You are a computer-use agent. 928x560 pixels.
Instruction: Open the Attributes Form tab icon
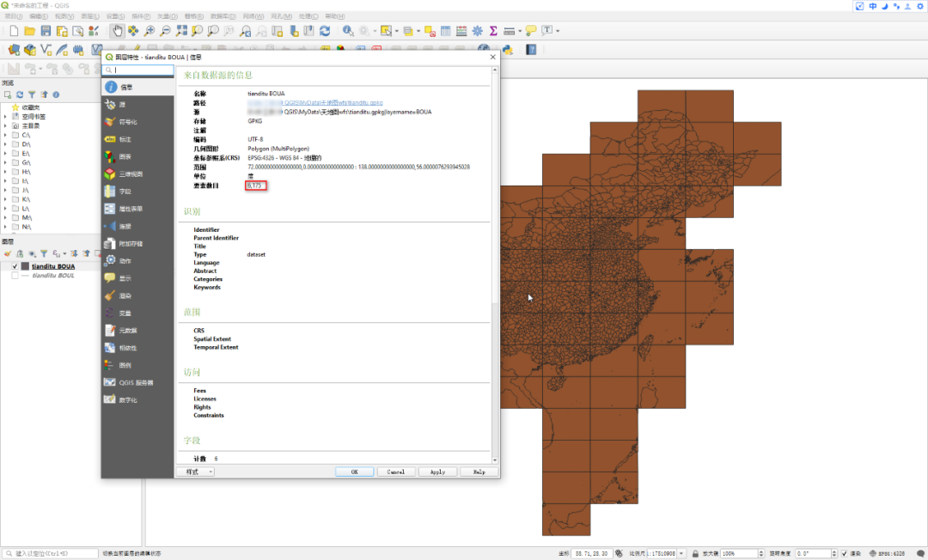pos(110,209)
